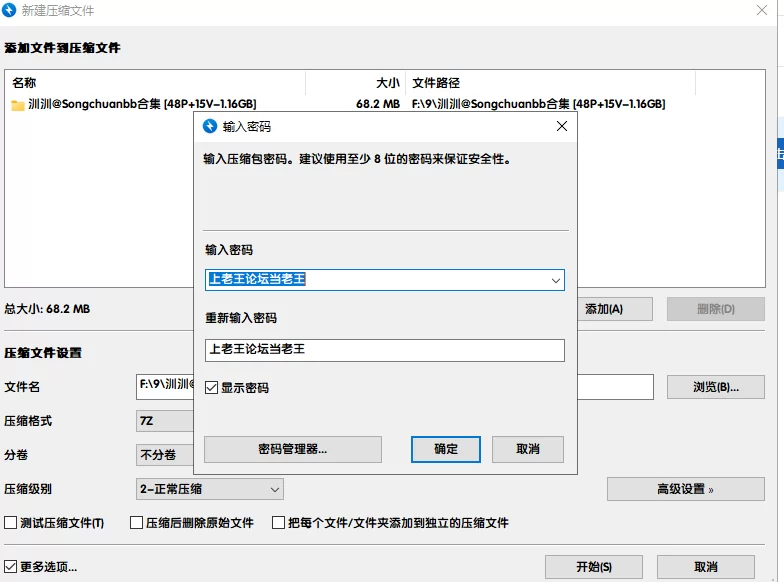Click the F:\9\洲洲@Songchuanbb合集 file path cell

(538, 104)
